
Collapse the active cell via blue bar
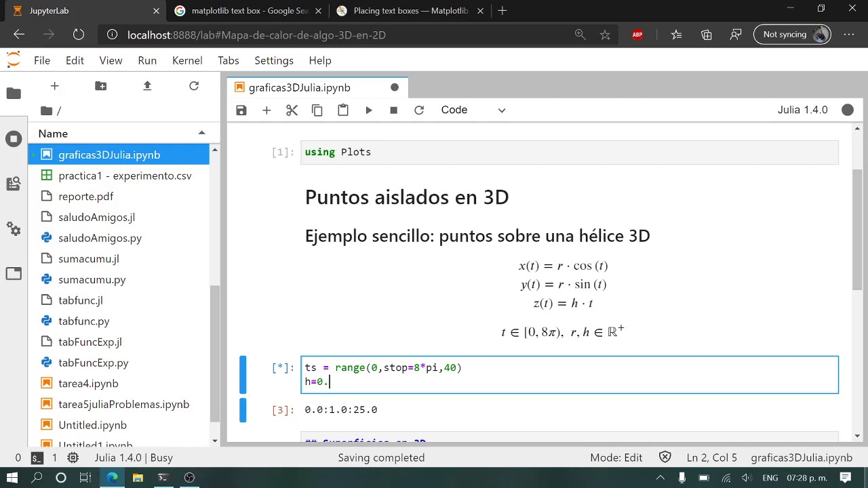(243, 375)
